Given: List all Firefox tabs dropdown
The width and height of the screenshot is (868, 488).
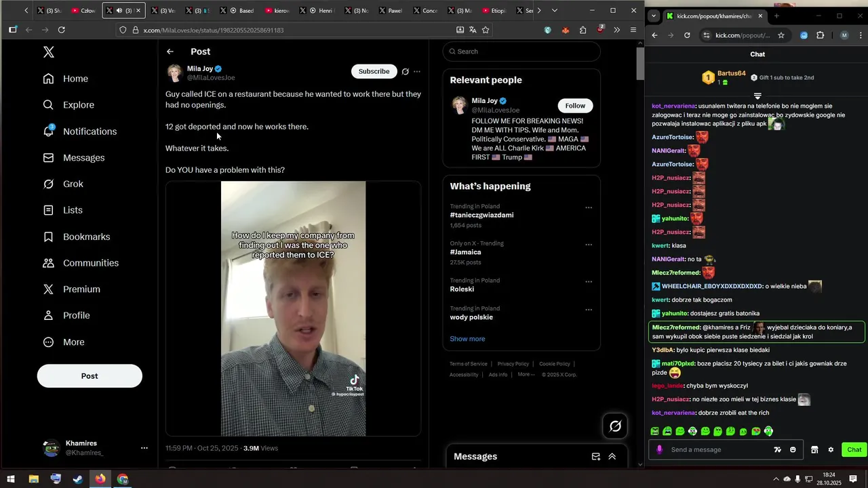Looking at the screenshot, I should coord(555,11).
